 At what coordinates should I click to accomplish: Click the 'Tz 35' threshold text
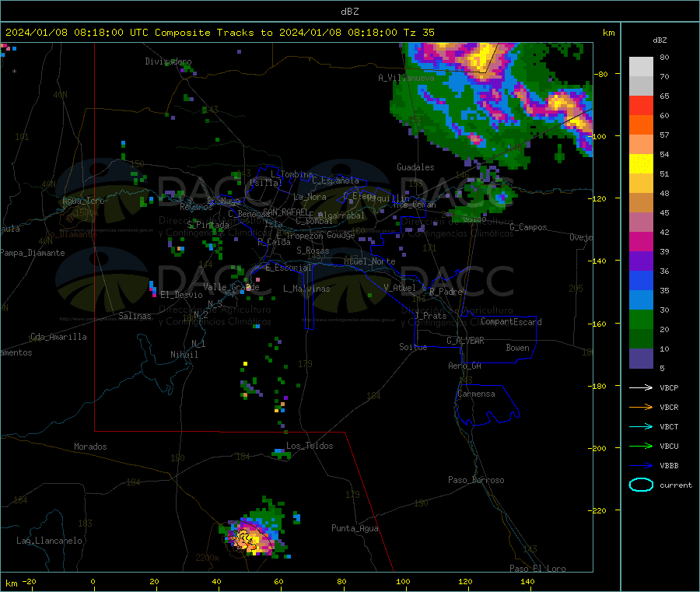point(418,33)
